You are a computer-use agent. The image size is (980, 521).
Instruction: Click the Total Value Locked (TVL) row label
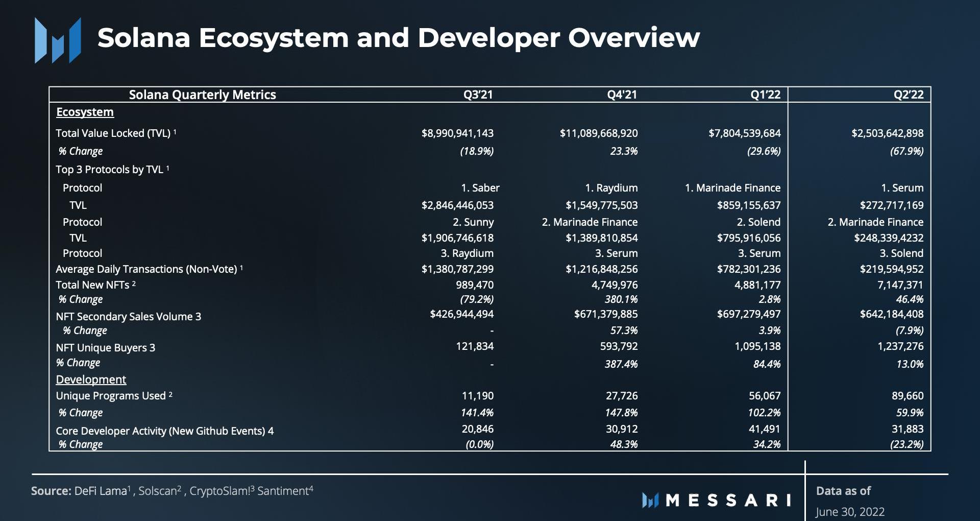(113, 133)
